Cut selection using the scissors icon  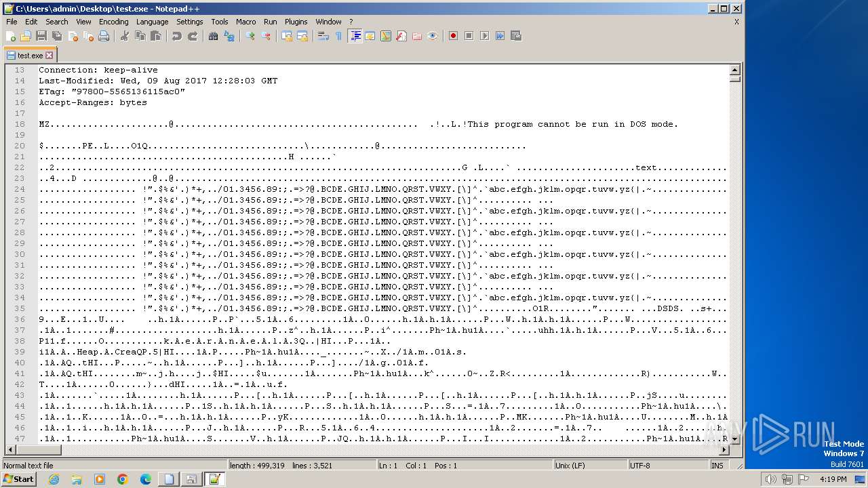[x=125, y=36]
